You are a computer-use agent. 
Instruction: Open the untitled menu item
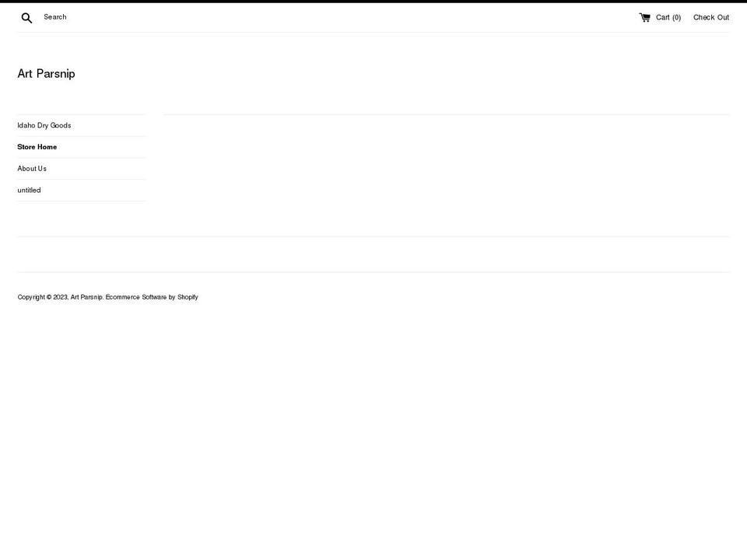29,190
